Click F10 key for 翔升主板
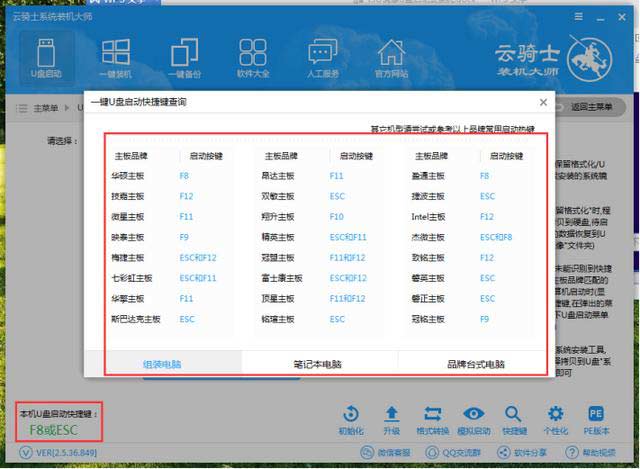Viewport: 640px width, 469px height. (x=337, y=217)
